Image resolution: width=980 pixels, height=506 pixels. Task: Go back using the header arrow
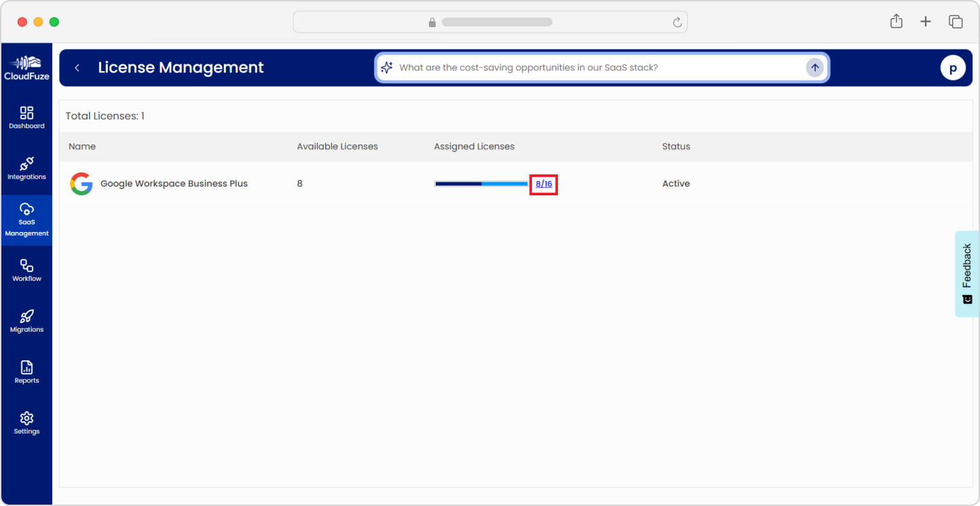tap(77, 68)
